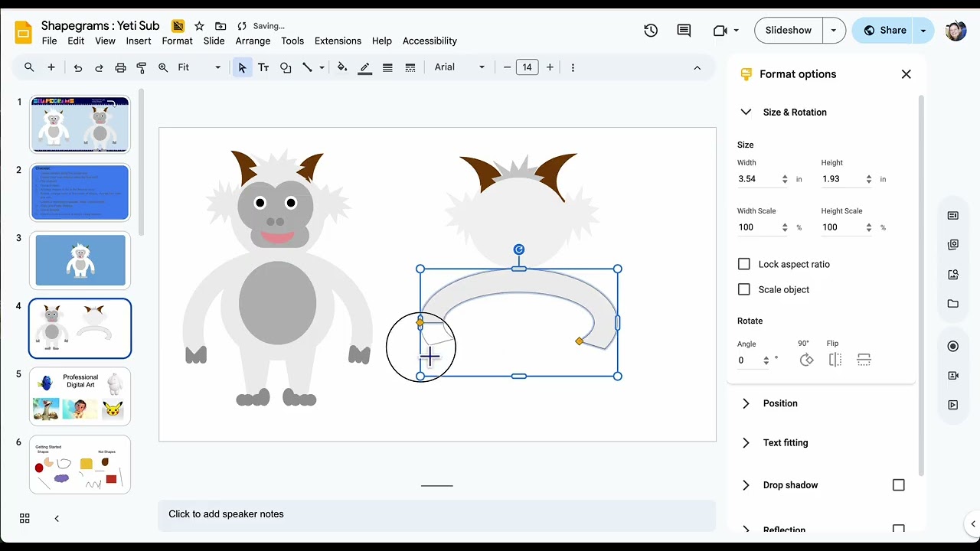Open the Shape tool
This screenshot has width=980, height=551.
(286, 67)
